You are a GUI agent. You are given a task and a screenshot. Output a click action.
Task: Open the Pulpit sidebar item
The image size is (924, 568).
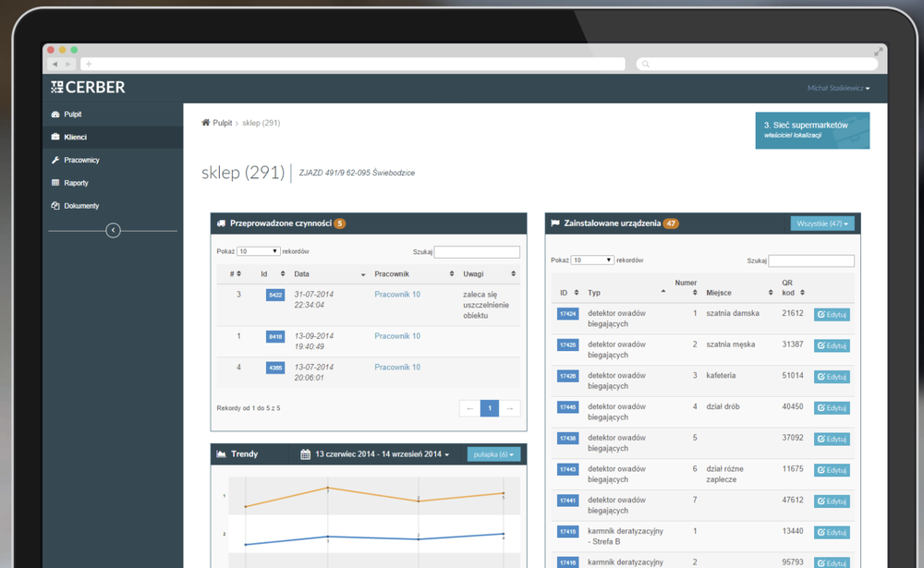(x=112, y=115)
